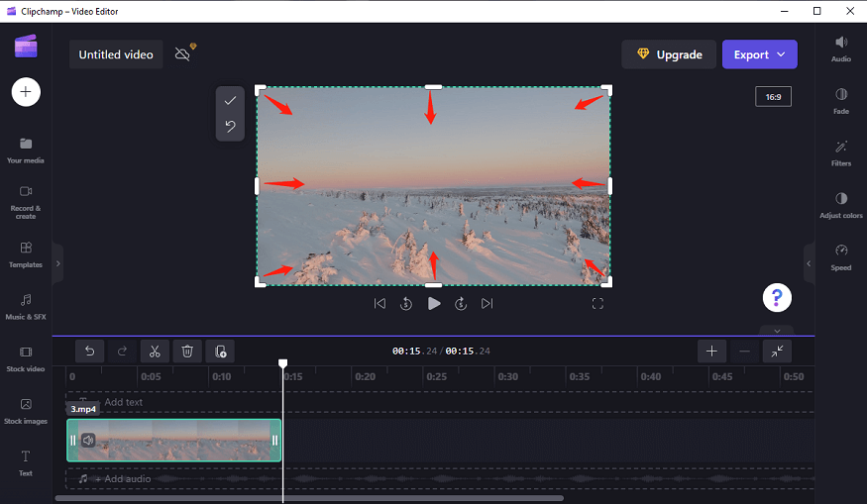Click the left trim handle of the clip
Image resolution: width=867 pixels, height=504 pixels.
pyautogui.click(x=72, y=441)
